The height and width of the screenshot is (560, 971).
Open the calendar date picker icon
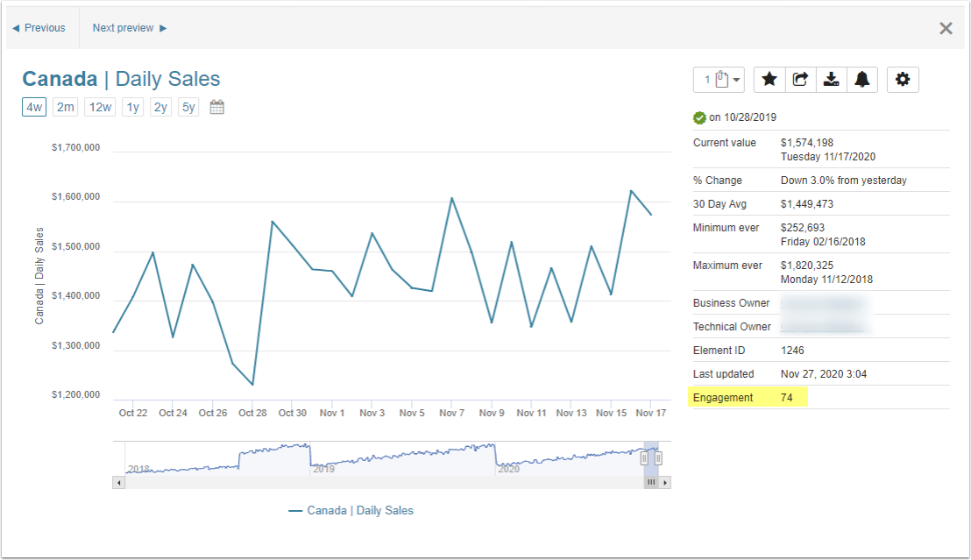point(217,108)
